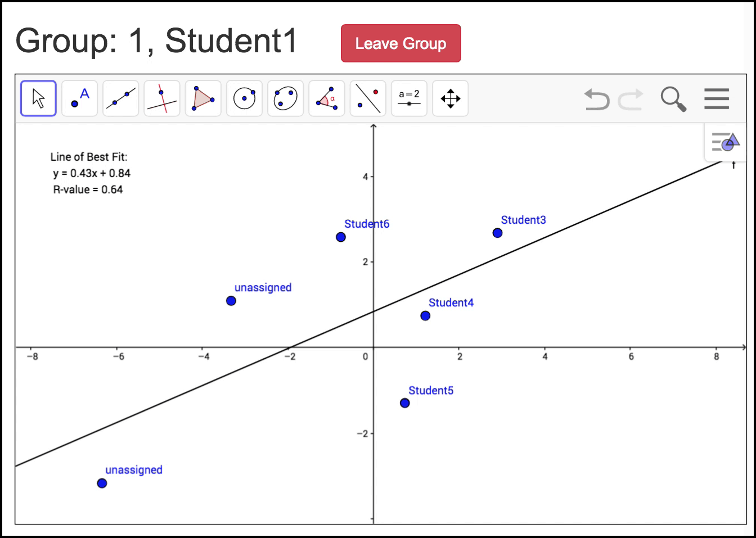This screenshot has height=538, width=756.
Task: Select the Point tool
Action: [79, 98]
